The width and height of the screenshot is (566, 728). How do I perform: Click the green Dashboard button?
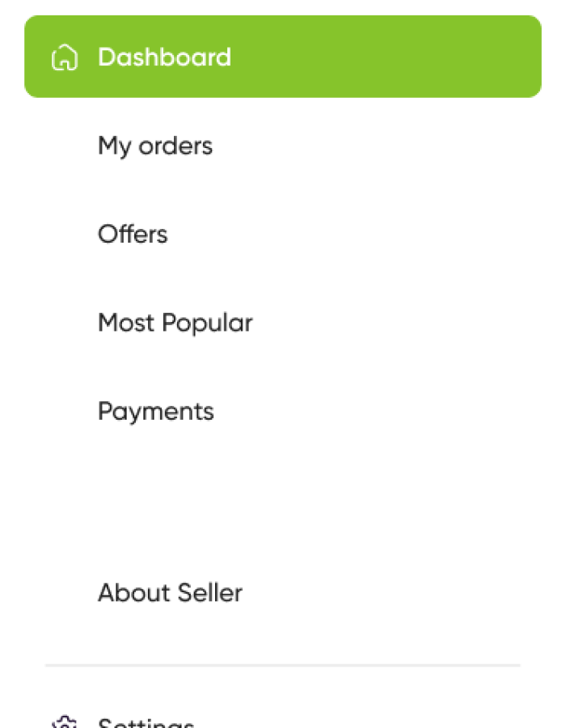282,57
